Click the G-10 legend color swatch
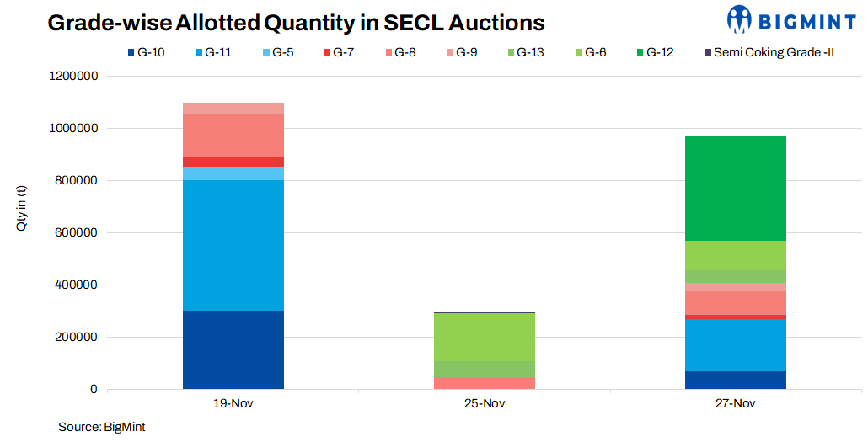This screenshot has width=868, height=442. pos(130,53)
